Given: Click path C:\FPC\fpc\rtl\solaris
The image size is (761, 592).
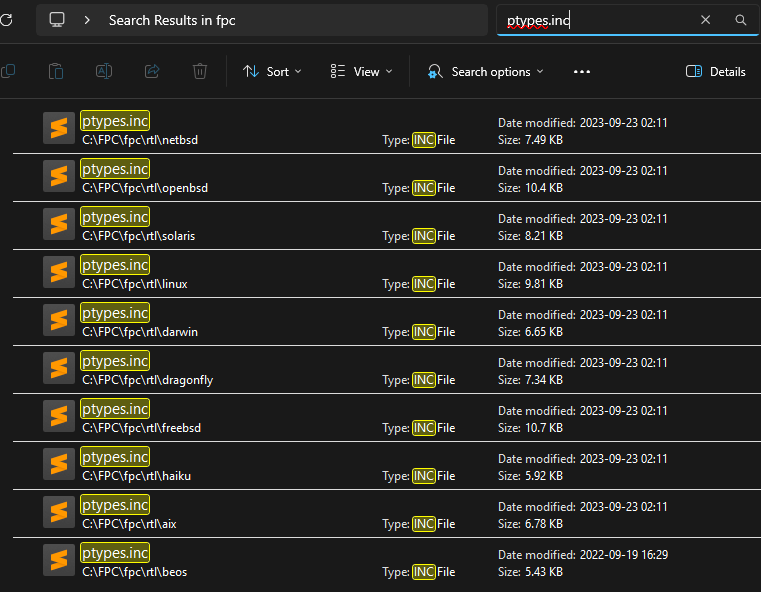Looking at the screenshot, I should pyautogui.click(x=139, y=236).
